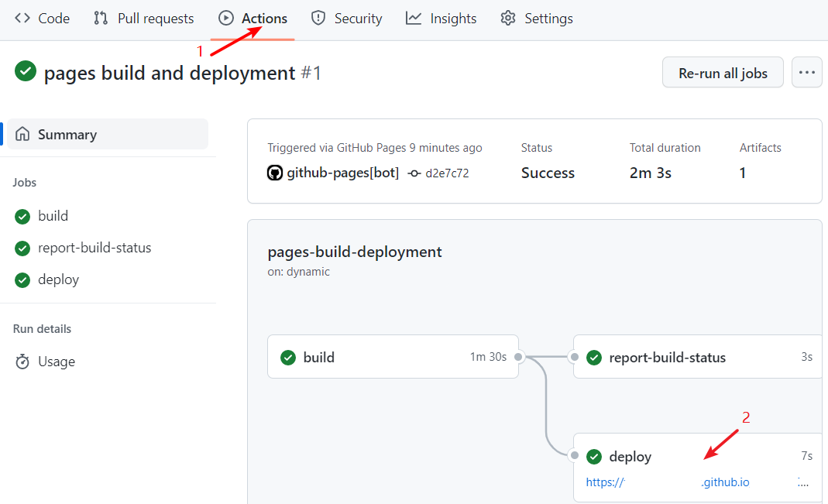Screen dimensions: 828x504
Task: Open the three-dot workflow options menu
Action: click(807, 73)
